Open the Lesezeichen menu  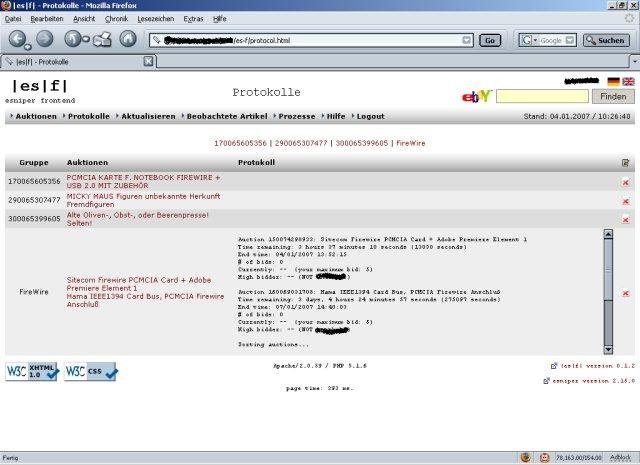[156, 19]
